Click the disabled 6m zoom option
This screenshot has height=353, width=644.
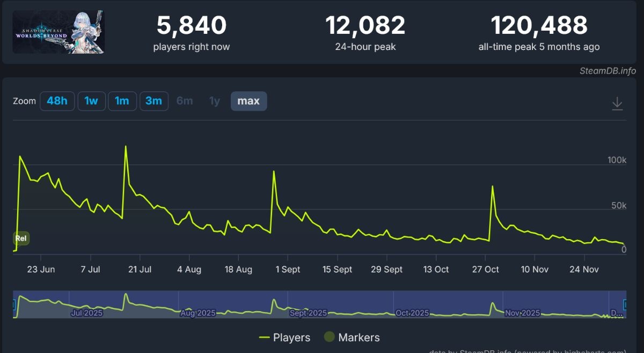pyautogui.click(x=185, y=101)
